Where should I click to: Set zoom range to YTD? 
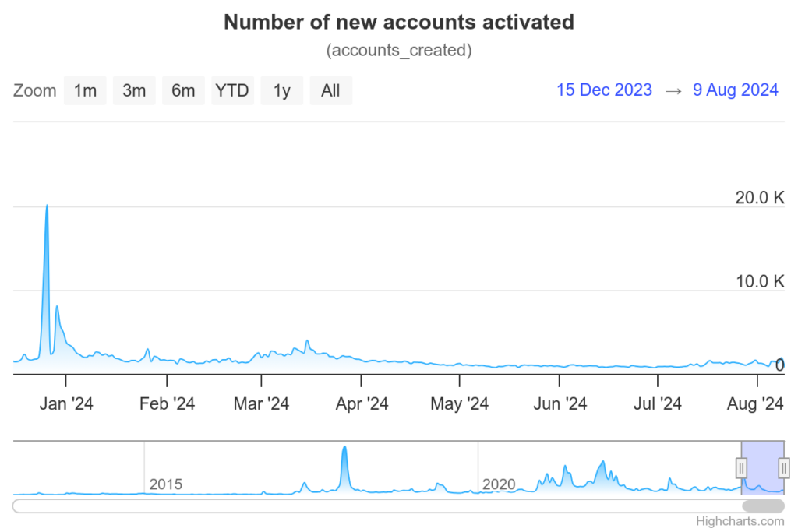(232, 90)
